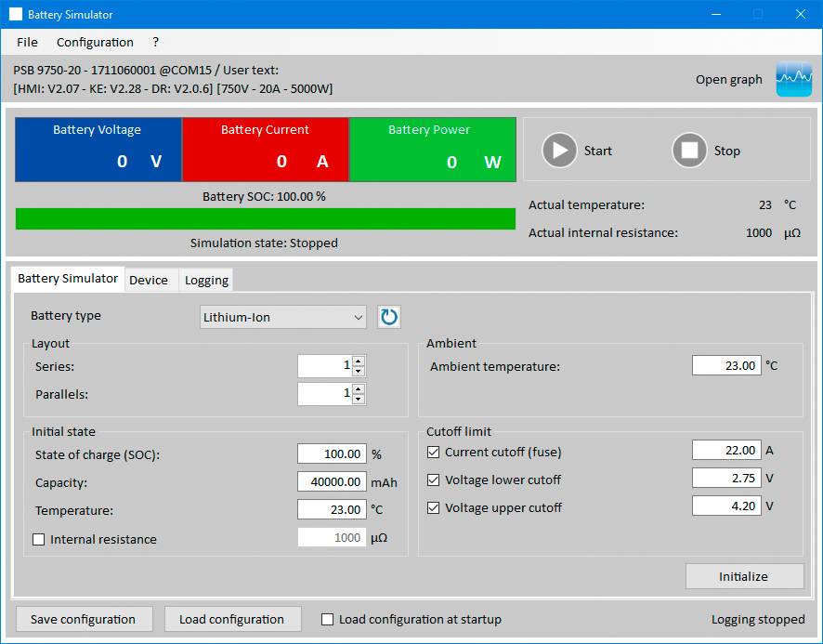Save the current configuration

pos(84,619)
